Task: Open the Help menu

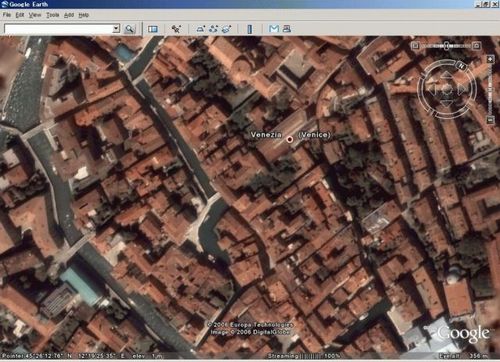Action: tap(84, 15)
